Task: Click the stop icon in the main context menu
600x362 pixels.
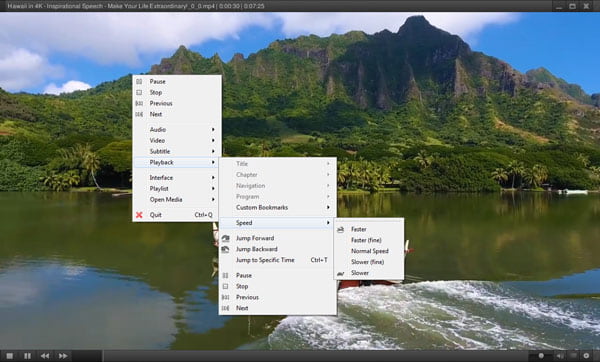Action: pos(139,92)
